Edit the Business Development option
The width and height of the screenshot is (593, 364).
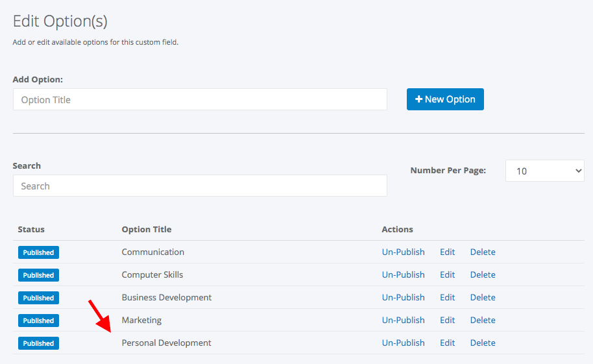[x=448, y=297]
